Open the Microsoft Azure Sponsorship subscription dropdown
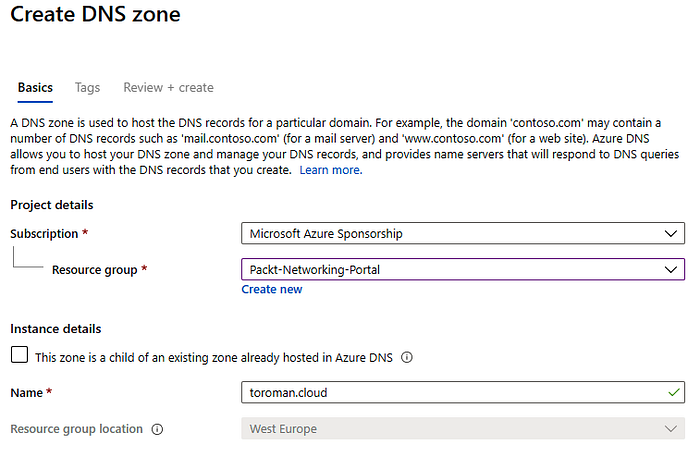Screen dimensions: 700x472 463,234
